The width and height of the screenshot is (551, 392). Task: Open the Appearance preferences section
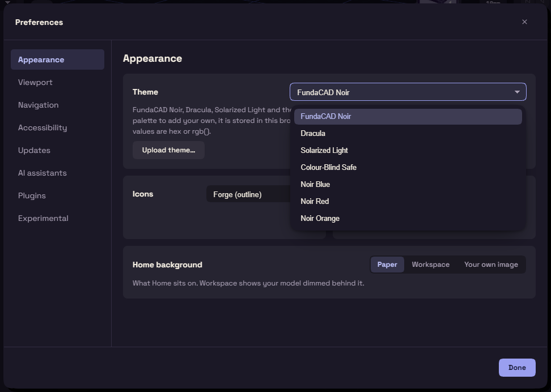pyautogui.click(x=57, y=59)
